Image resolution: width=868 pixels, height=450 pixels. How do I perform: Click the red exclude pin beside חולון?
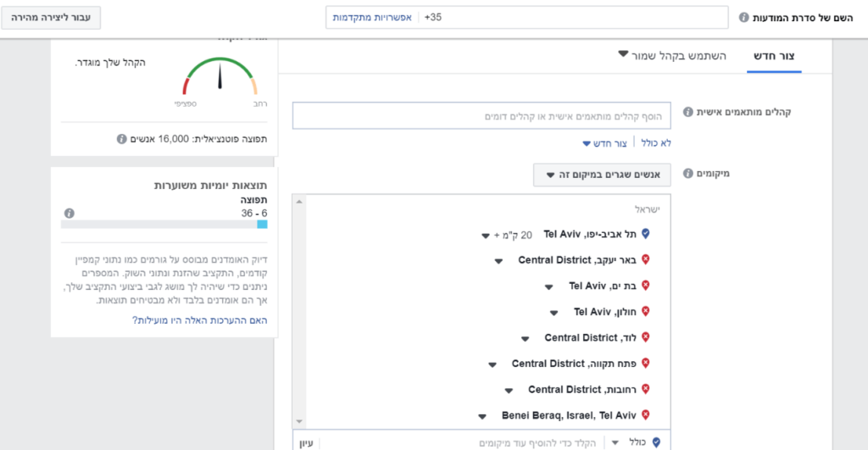pos(645,312)
